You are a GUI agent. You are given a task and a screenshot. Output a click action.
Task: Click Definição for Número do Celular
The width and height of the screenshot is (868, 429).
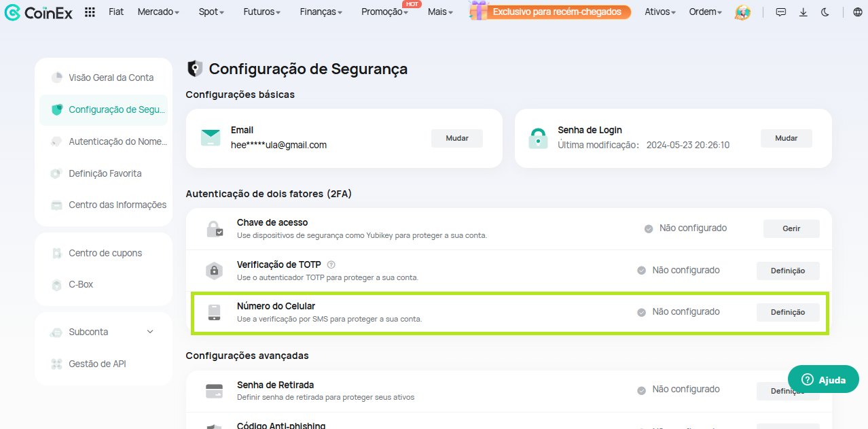click(x=788, y=312)
